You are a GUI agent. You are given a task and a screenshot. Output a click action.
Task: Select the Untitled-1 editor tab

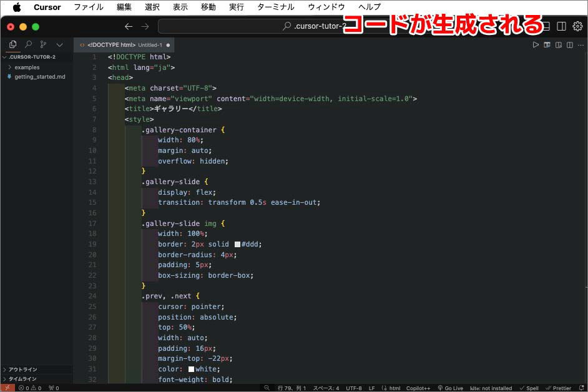124,45
